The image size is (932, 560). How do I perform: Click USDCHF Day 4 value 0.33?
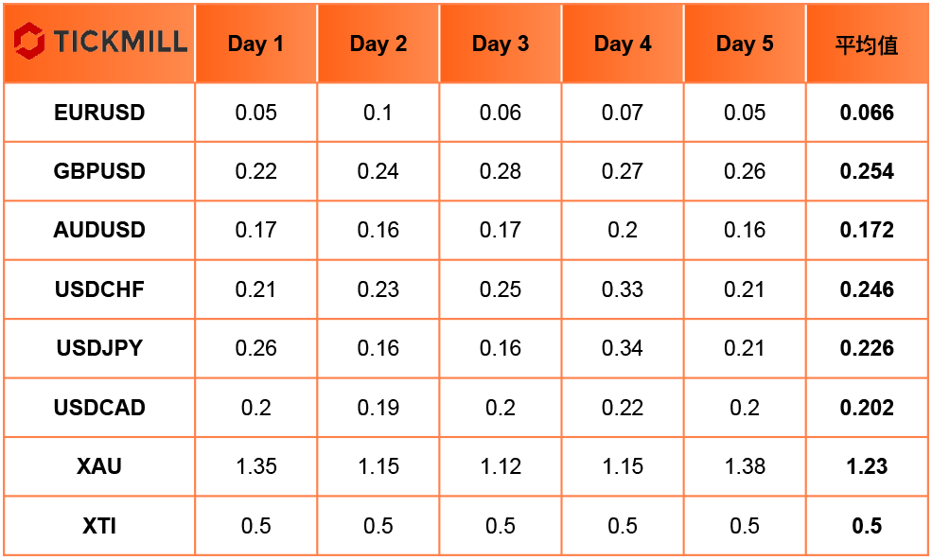623,289
